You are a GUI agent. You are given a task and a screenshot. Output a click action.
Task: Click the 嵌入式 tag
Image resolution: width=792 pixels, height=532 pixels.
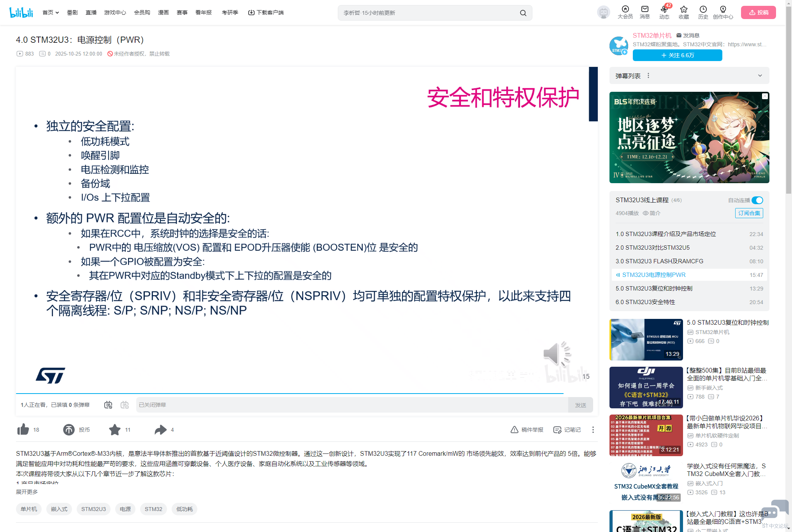[59, 509]
